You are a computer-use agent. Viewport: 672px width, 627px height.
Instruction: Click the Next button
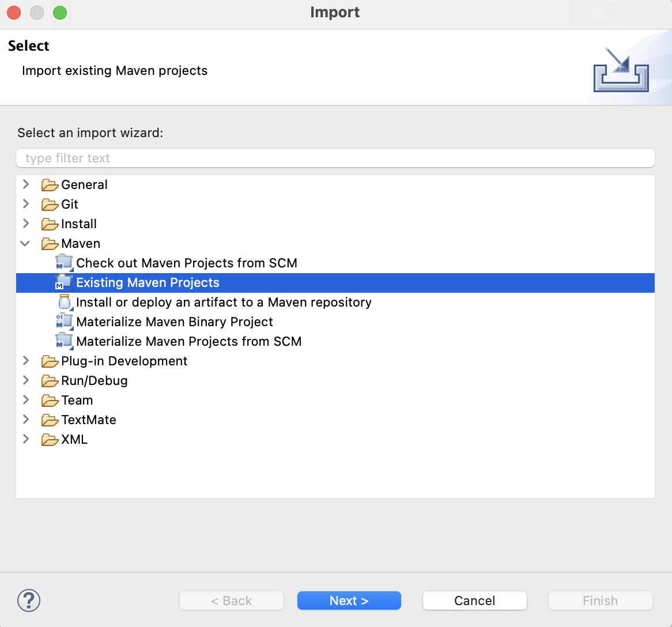[349, 600]
